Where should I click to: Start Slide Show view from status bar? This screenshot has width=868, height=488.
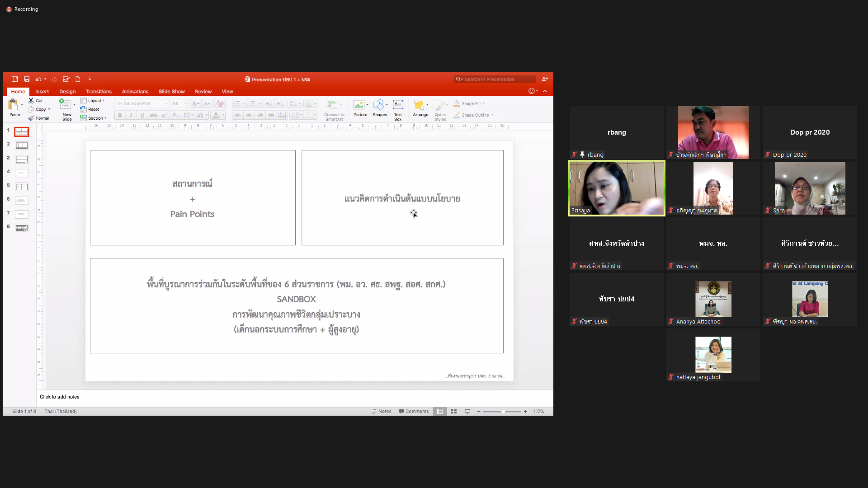(467, 411)
